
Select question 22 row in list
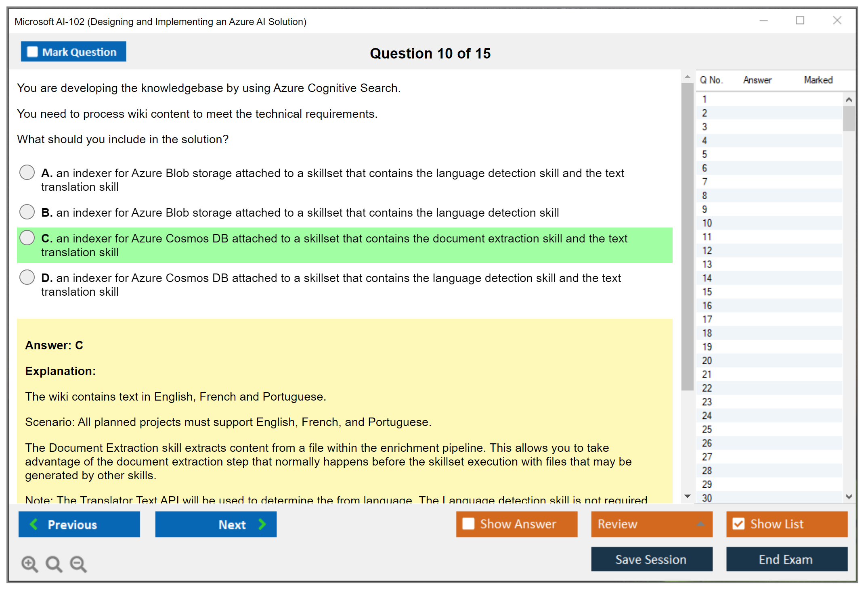coord(707,388)
